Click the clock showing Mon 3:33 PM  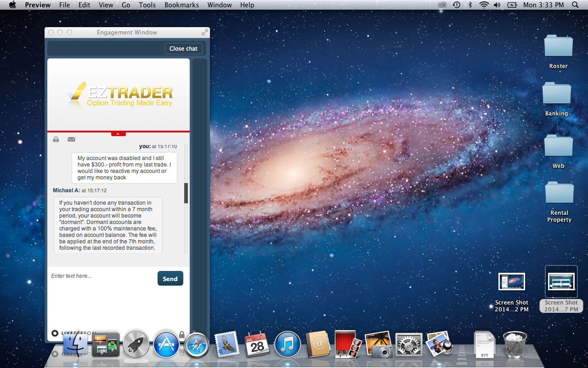pyautogui.click(x=543, y=5)
